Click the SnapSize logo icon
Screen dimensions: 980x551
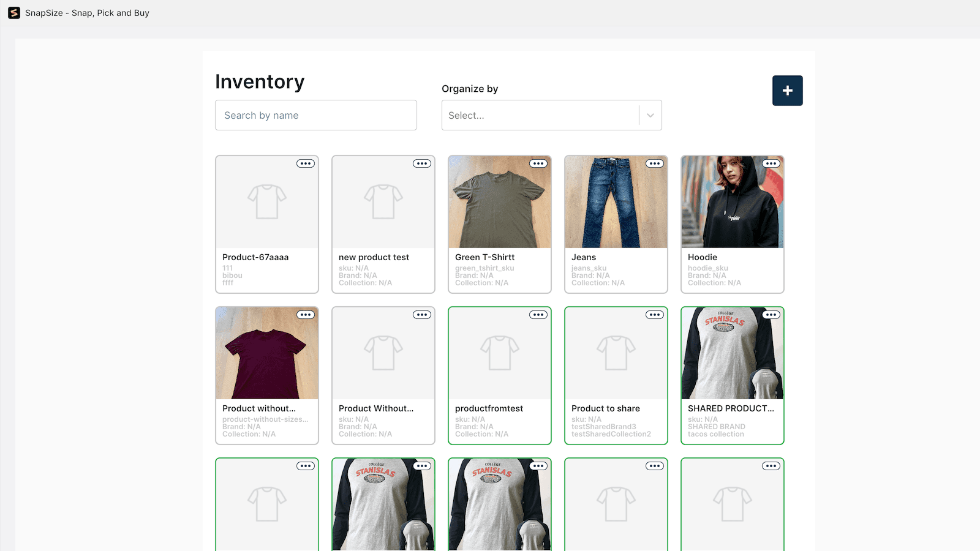pyautogui.click(x=13, y=12)
